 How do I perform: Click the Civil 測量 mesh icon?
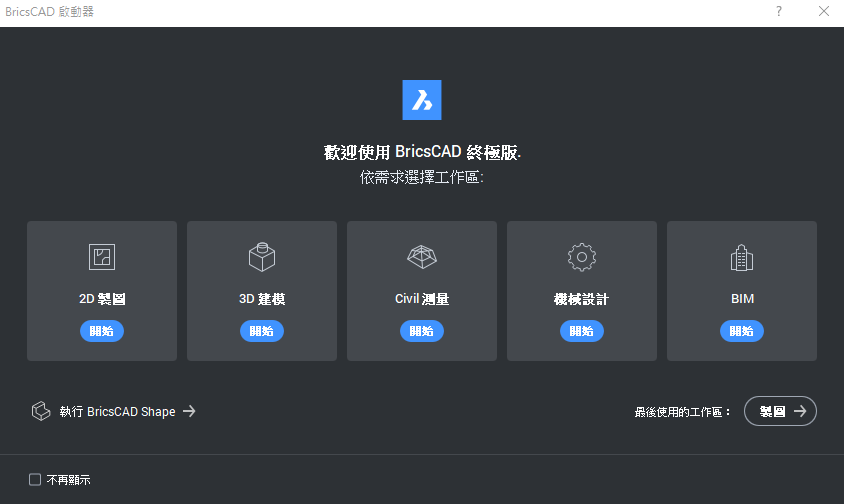(x=422, y=257)
